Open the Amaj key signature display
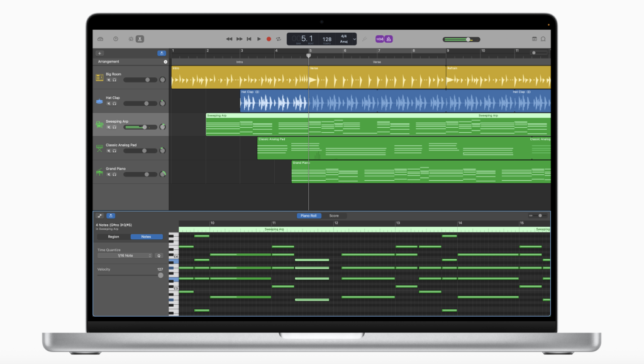 click(x=343, y=41)
